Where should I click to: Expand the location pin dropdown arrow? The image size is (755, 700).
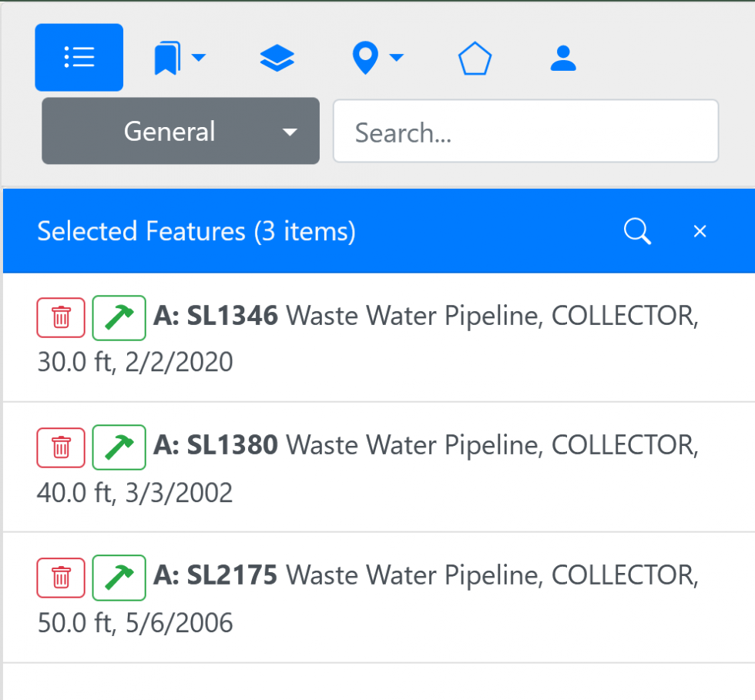pyautogui.click(x=397, y=57)
